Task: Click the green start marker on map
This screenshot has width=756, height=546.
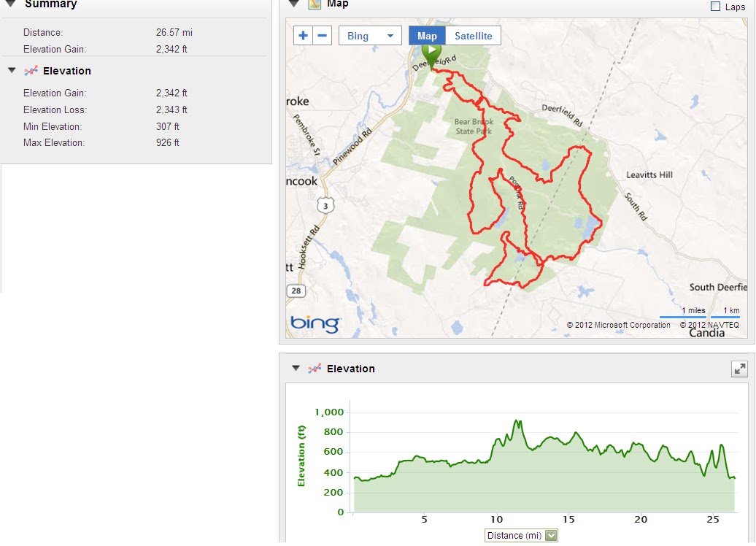Action: (431, 53)
